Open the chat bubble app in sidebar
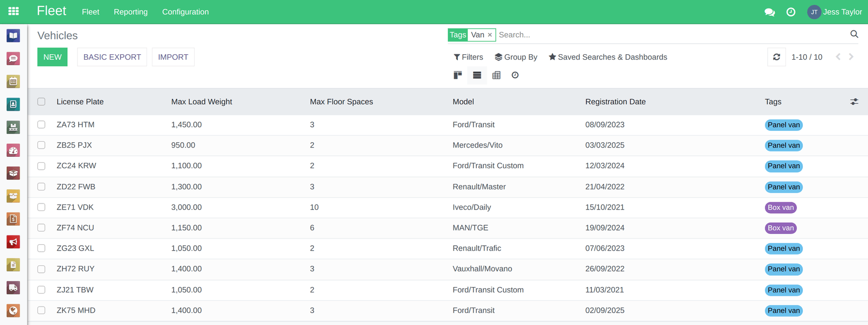 click(x=14, y=59)
